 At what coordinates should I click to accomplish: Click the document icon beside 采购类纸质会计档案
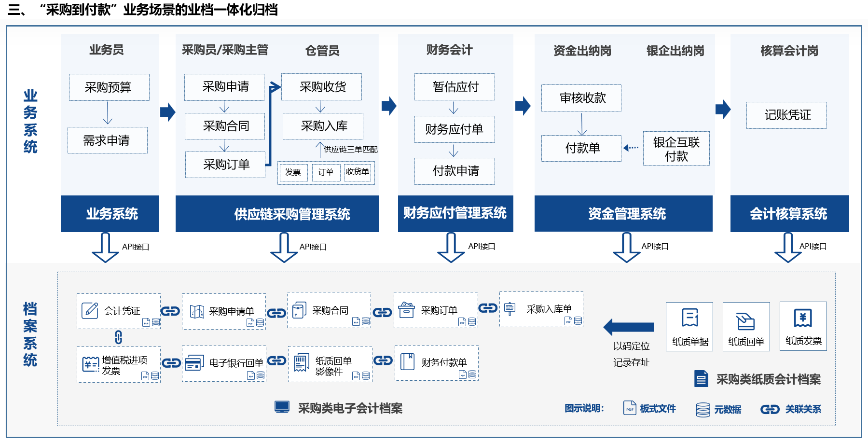coord(701,378)
